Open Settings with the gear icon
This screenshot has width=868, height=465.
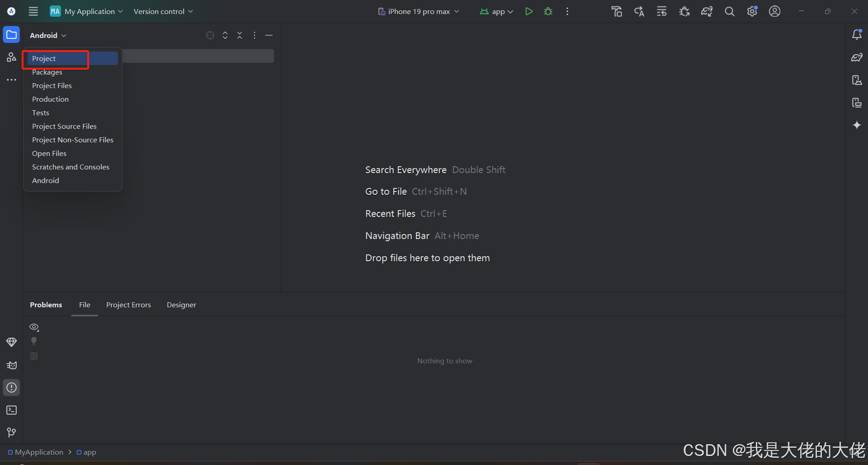pyautogui.click(x=752, y=11)
